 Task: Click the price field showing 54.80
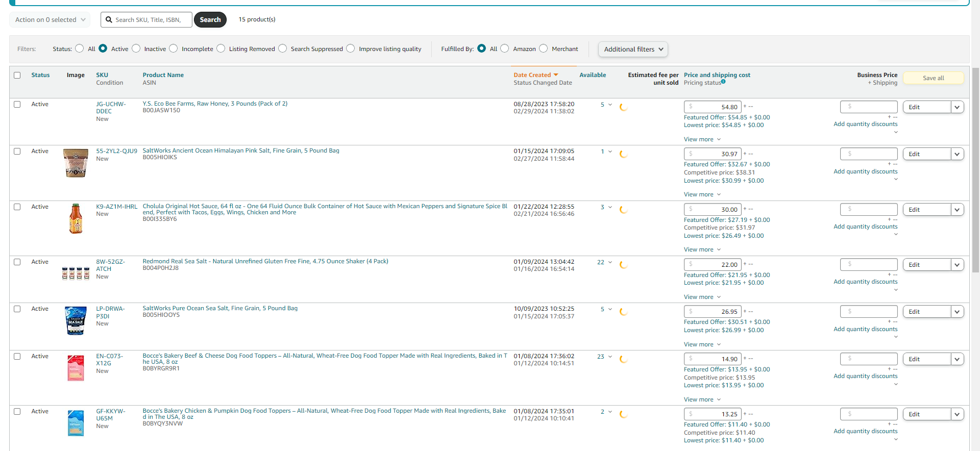(x=713, y=107)
